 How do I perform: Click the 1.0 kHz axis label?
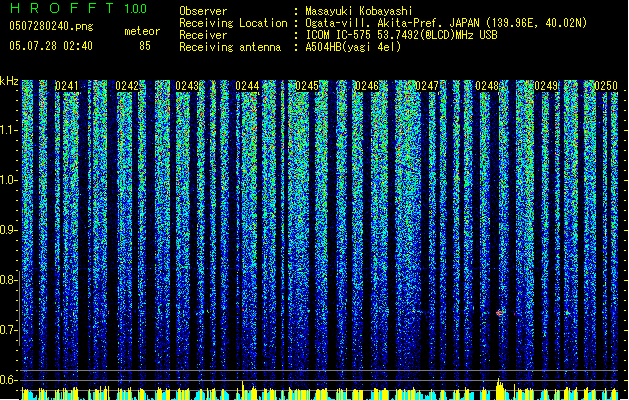9,180
